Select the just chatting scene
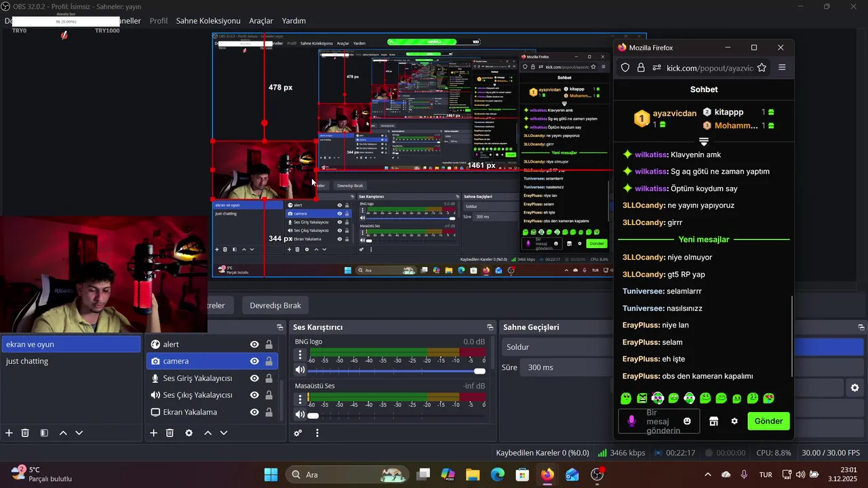The image size is (868, 488). [71, 361]
